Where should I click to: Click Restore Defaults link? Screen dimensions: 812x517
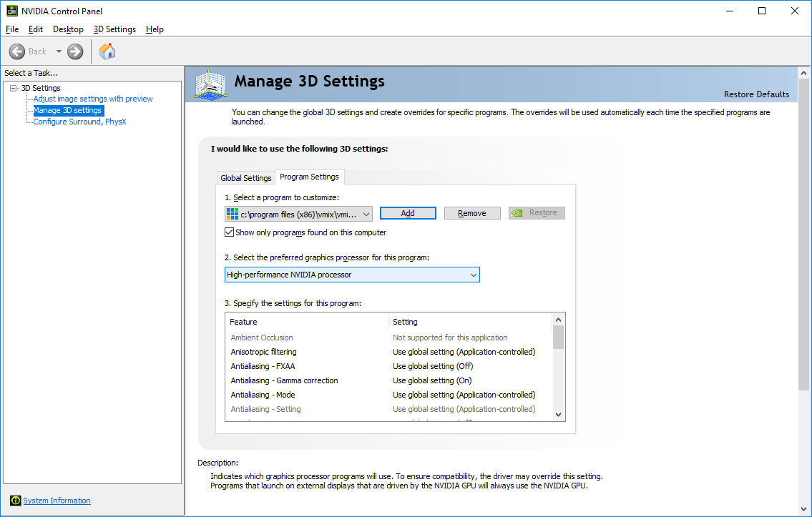[756, 94]
